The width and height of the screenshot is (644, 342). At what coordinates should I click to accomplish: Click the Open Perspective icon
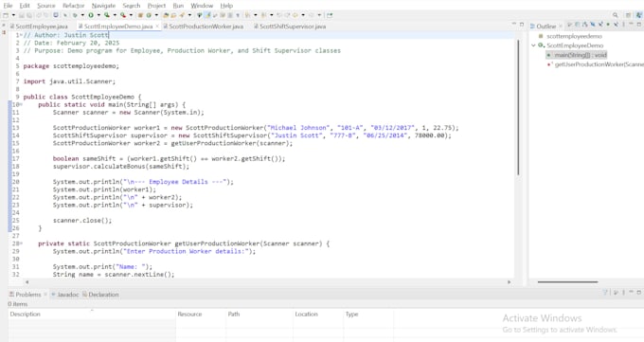click(x=629, y=15)
